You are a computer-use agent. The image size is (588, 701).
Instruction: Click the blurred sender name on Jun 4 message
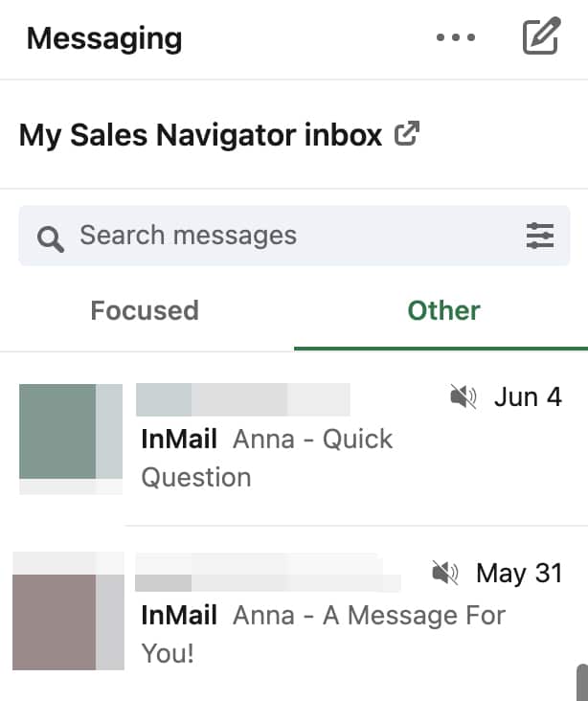243,399
